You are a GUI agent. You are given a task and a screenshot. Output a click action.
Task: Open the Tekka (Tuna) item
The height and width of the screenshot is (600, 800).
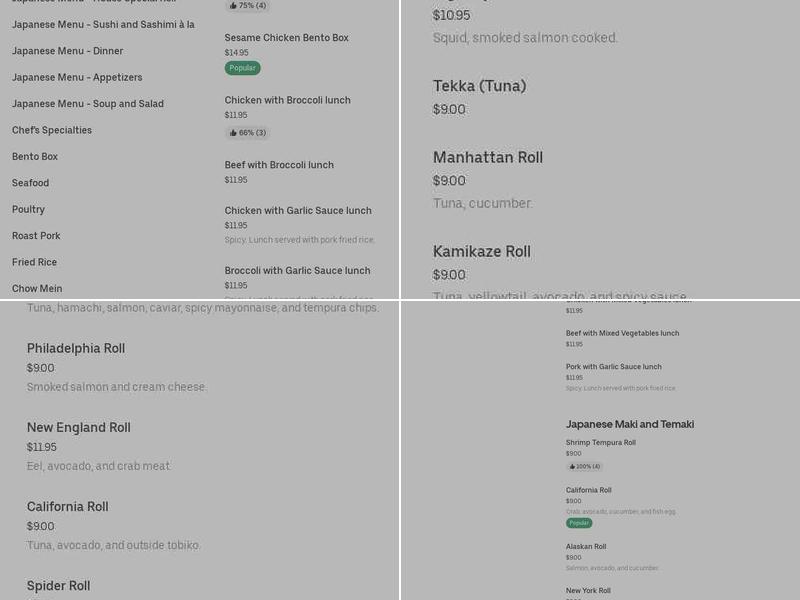pyautogui.click(x=478, y=86)
